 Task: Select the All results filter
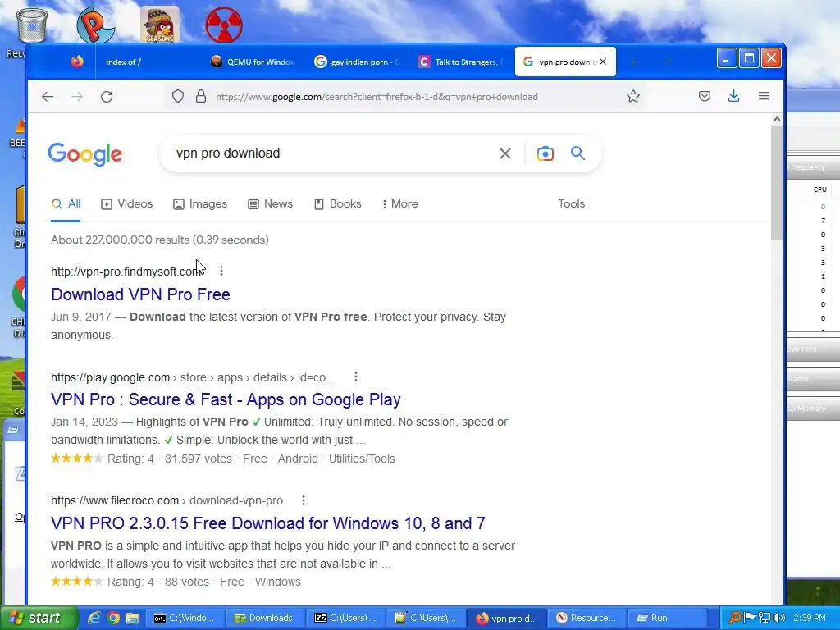[66, 204]
